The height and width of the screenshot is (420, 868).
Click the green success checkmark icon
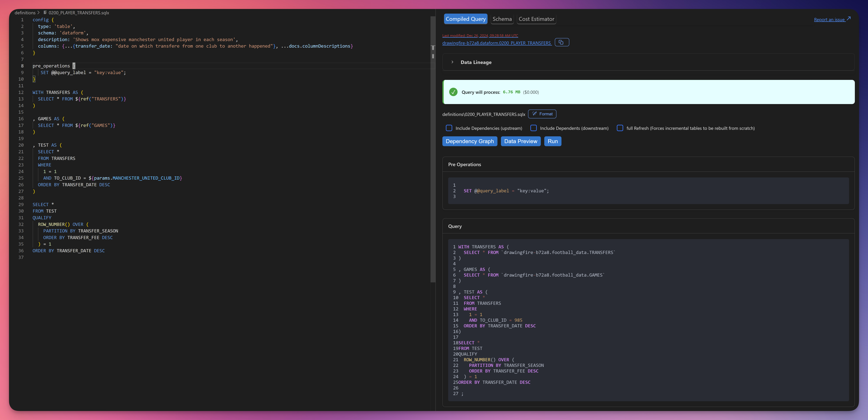coord(453,92)
